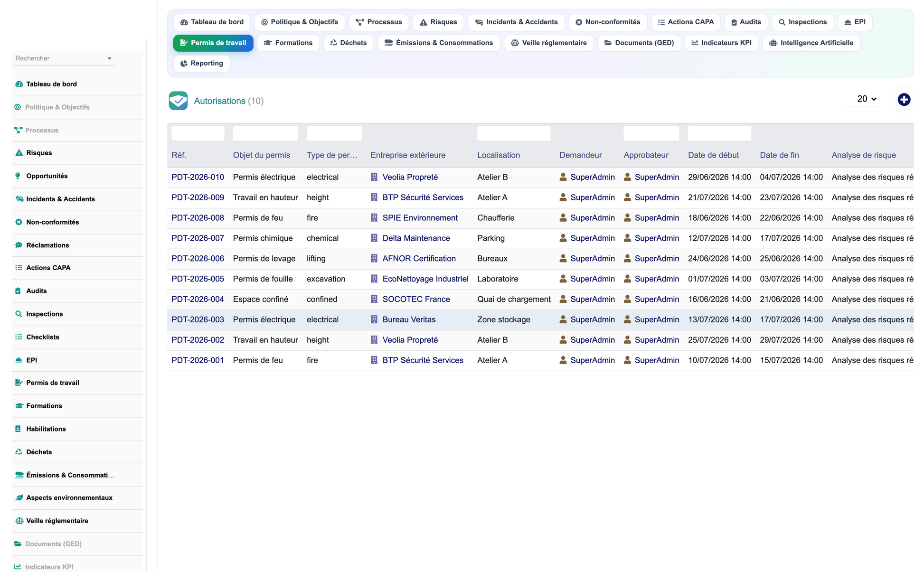
Task: Click the Actions CAPA list icon in sidebar
Action: 19,268
